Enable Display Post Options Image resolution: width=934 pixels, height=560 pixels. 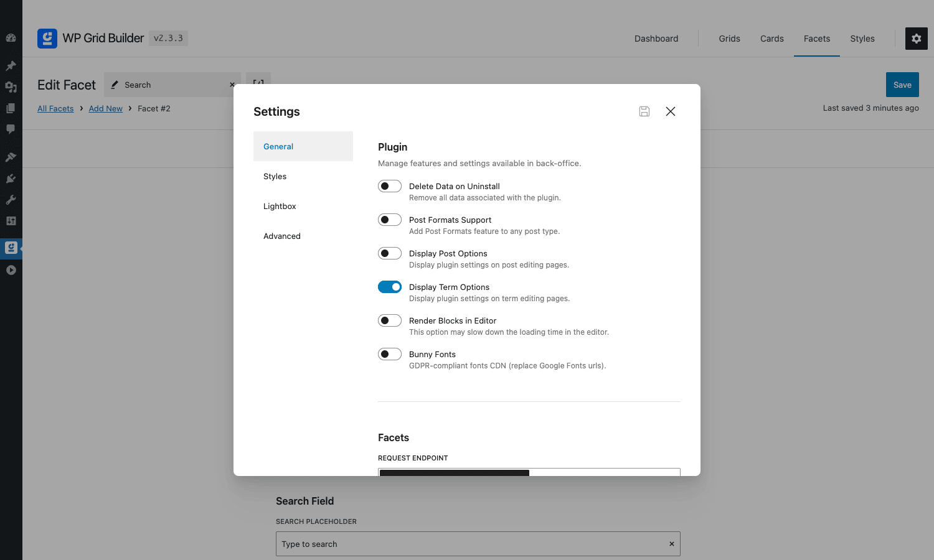(390, 253)
